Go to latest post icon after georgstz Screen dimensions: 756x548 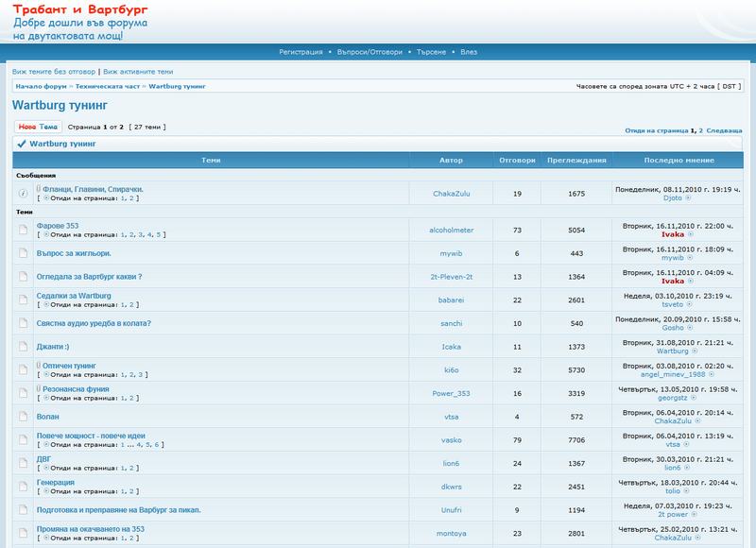pyautogui.click(x=694, y=398)
